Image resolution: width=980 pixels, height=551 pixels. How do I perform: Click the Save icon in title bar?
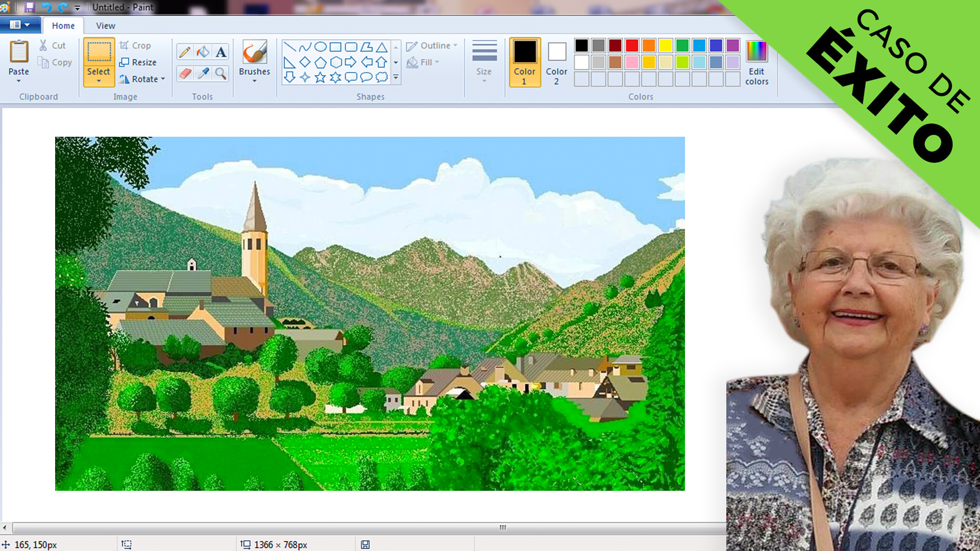[30, 7]
